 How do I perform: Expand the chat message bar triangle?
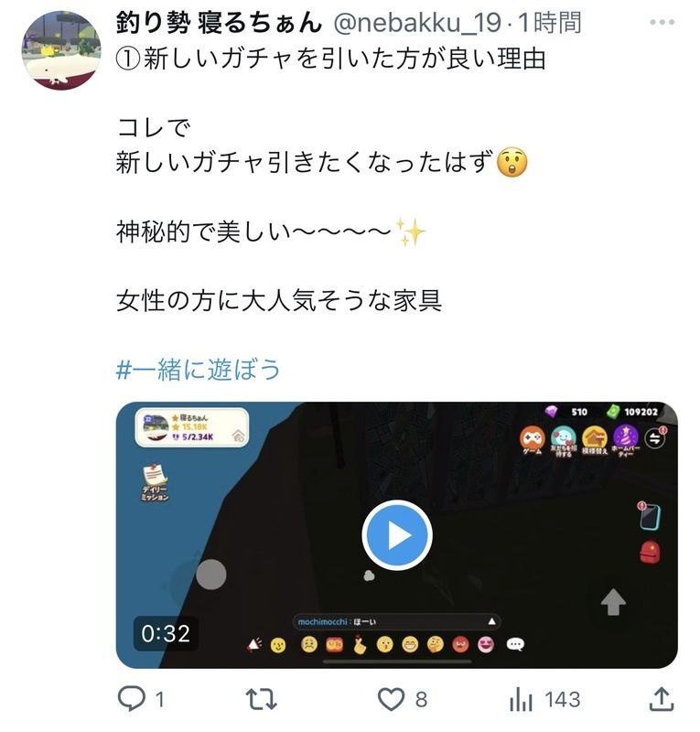[491, 621]
